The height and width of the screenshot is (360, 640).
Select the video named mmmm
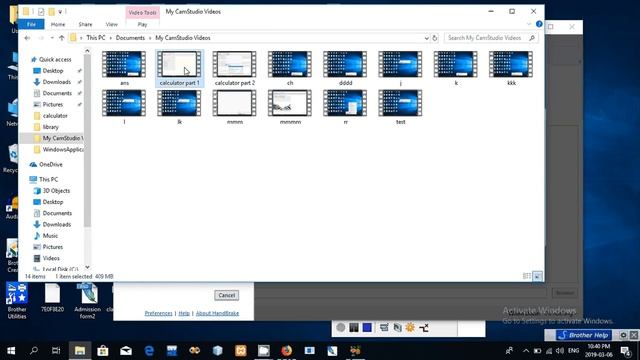[x=290, y=107]
